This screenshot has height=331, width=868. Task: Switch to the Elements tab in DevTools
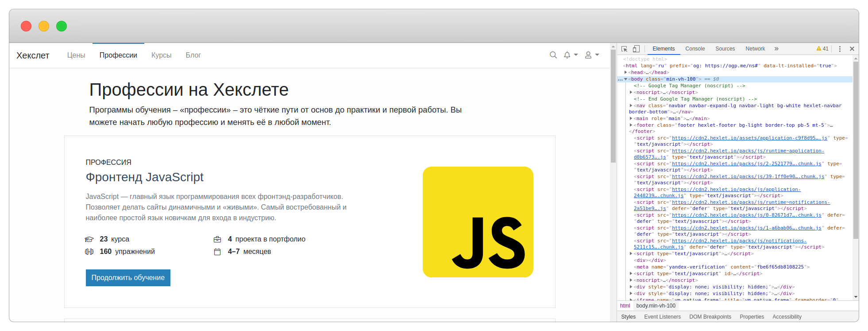pos(664,49)
